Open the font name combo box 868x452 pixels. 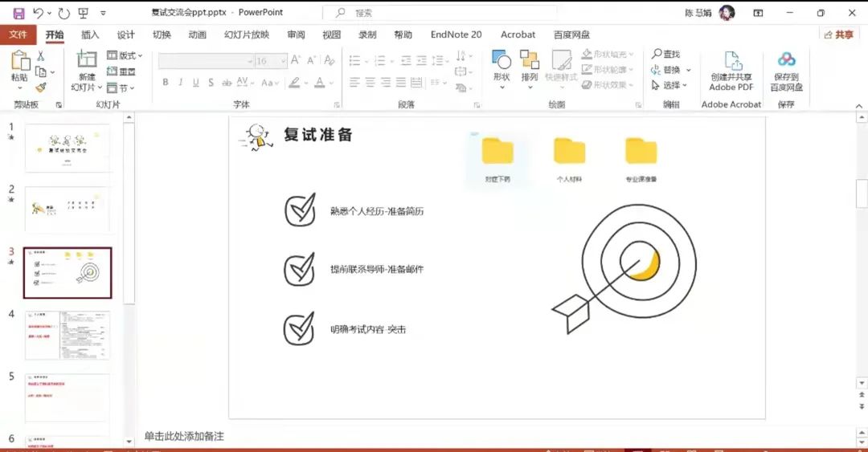(x=206, y=60)
